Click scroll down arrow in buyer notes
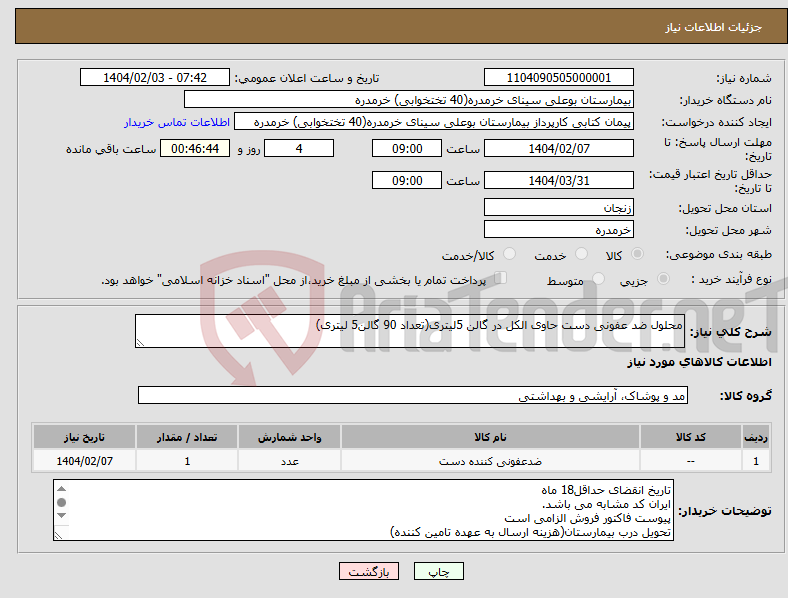Screen dimensions: 788x598 point(61,515)
